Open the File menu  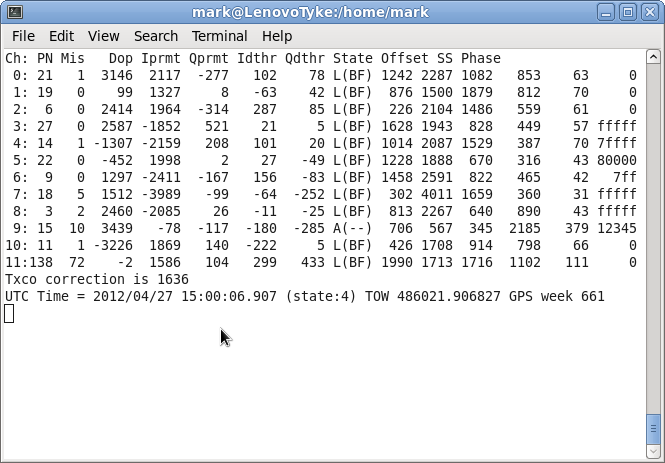pyautogui.click(x=23, y=36)
